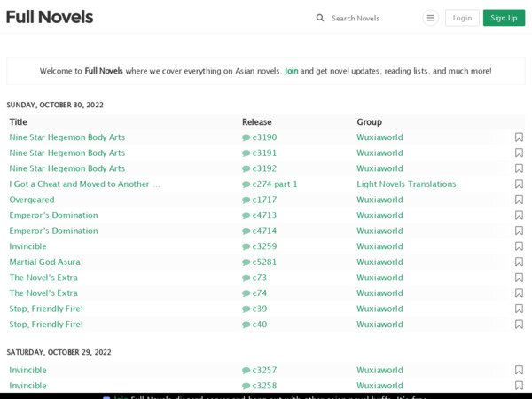Open release c74 chapter link
Image resolution: width=532 pixels, height=399 pixels.
coord(260,293)
